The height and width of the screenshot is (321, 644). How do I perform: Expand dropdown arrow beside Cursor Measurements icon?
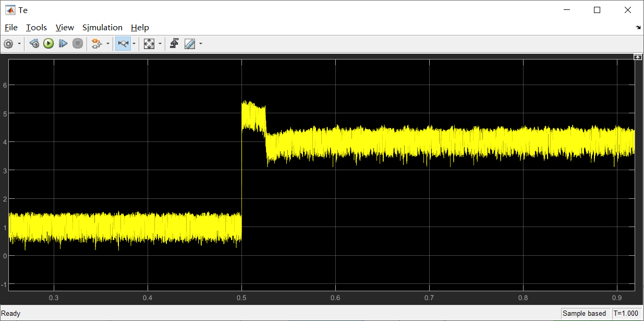pos(201,44)
